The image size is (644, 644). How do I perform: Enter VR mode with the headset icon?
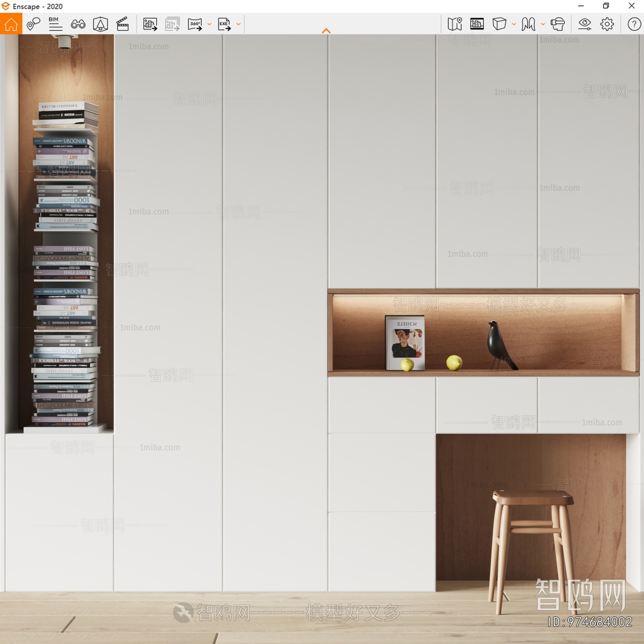point(559,24)
